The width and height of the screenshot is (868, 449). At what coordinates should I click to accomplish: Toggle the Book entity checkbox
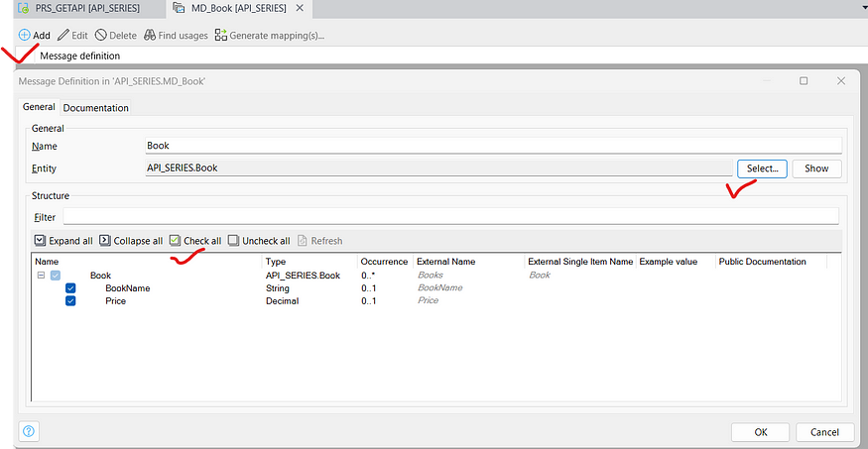56,276
